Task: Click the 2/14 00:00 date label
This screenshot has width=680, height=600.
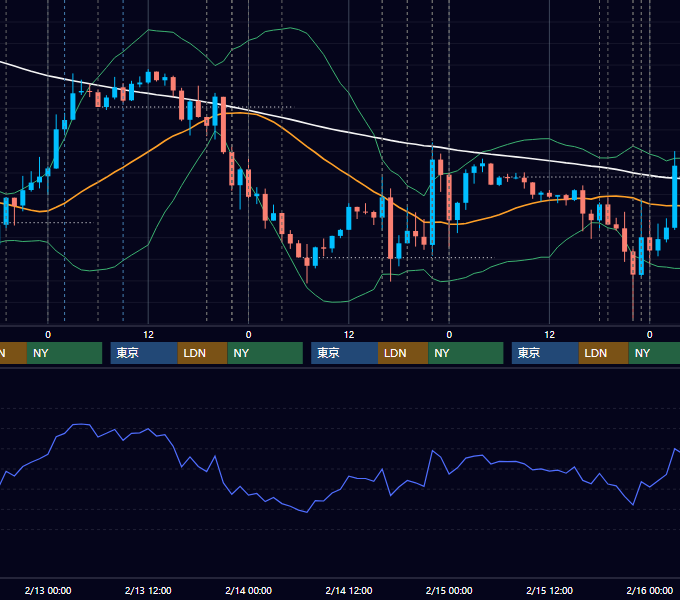Action: (x=248, y=590)
